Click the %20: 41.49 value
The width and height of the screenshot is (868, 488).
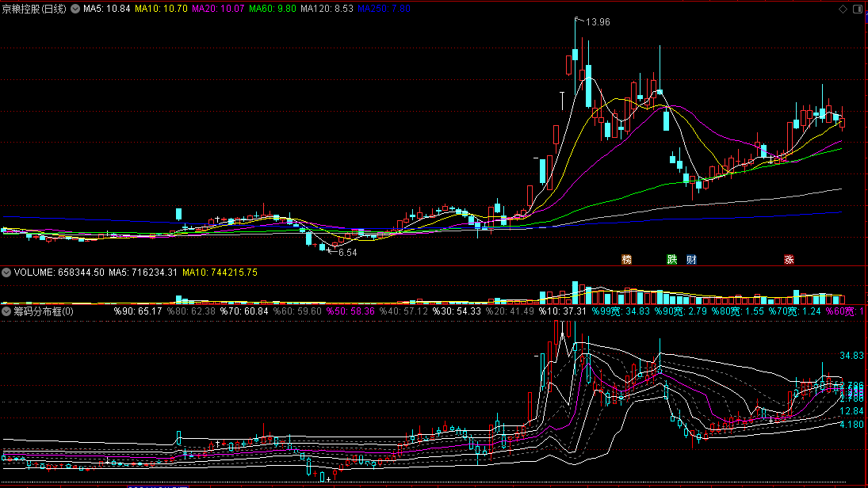[x=510, y=311]
